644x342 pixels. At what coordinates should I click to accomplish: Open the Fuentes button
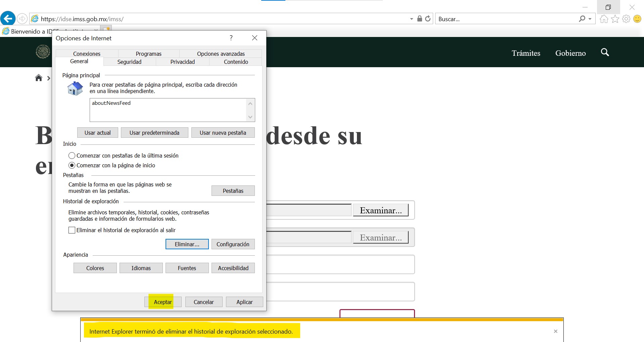coord(187,268)
